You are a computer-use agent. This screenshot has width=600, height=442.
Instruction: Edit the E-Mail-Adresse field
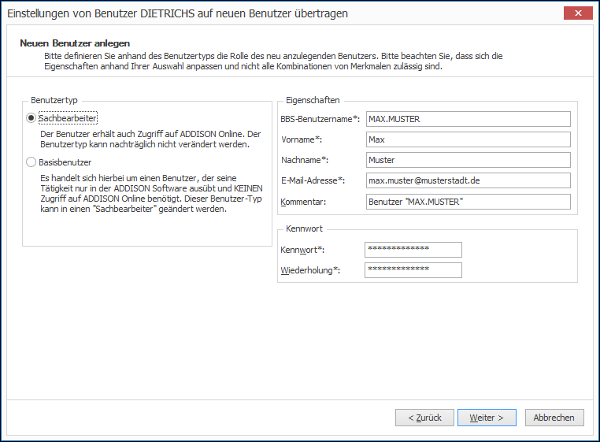pos(468,180)
